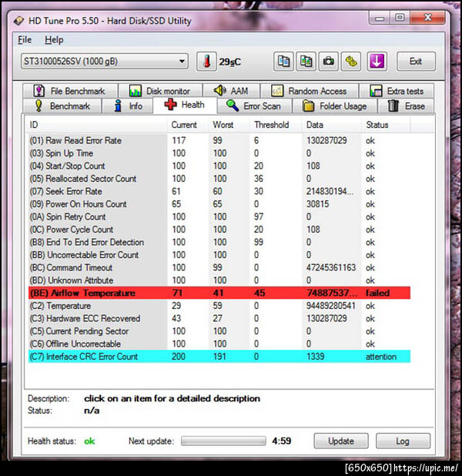Select the failed Airflow Temperature row
This screenshot has width=462, height=476.
[219, 293]
